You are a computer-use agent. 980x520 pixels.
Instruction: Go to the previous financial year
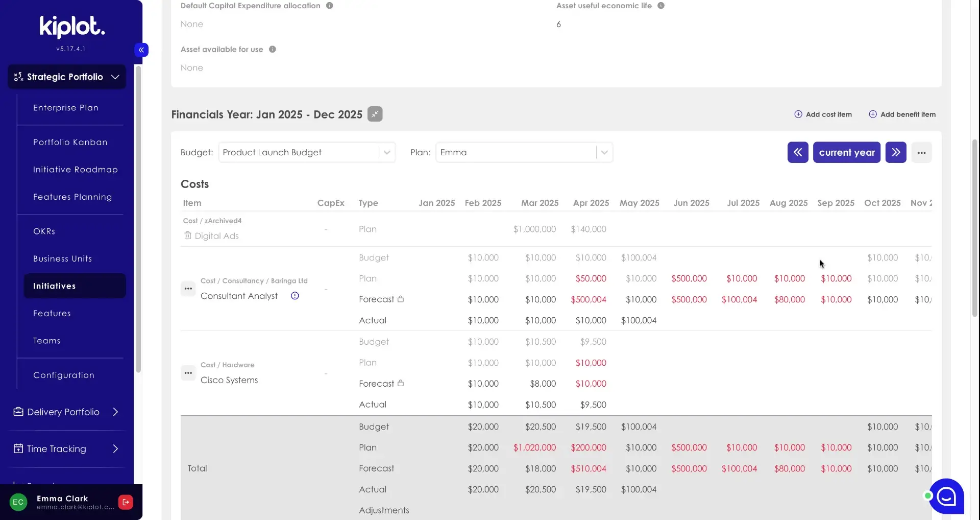[797, 152]
